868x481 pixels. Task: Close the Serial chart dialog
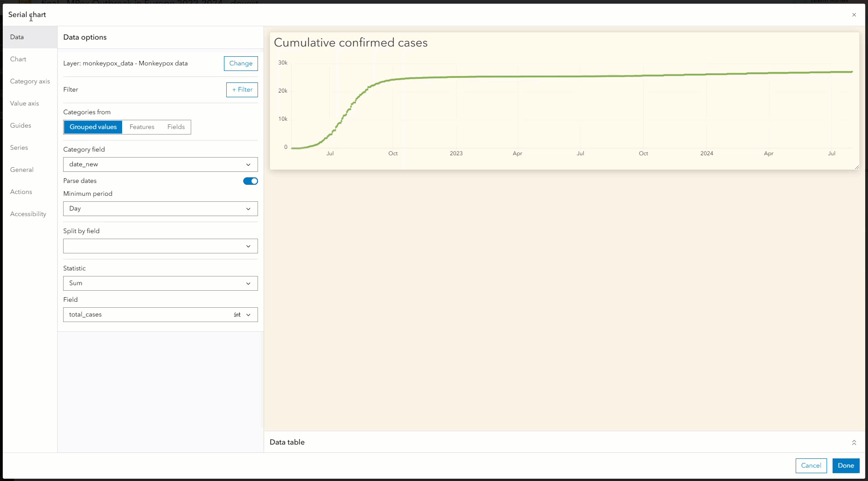[854, 15]
